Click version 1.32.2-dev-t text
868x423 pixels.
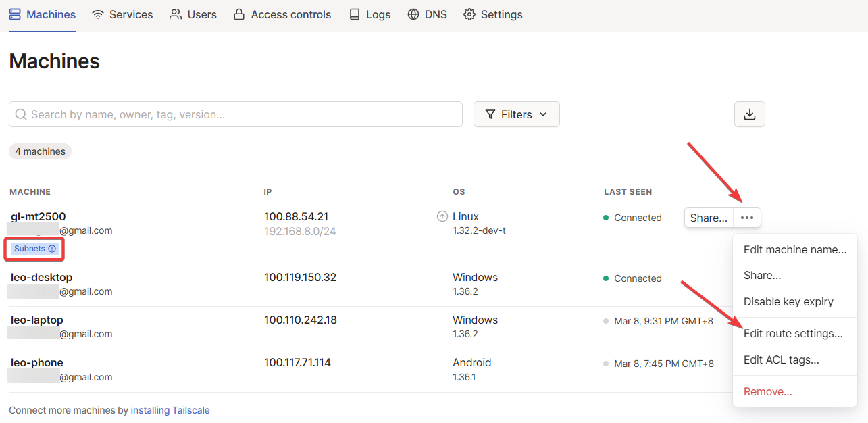479,231
